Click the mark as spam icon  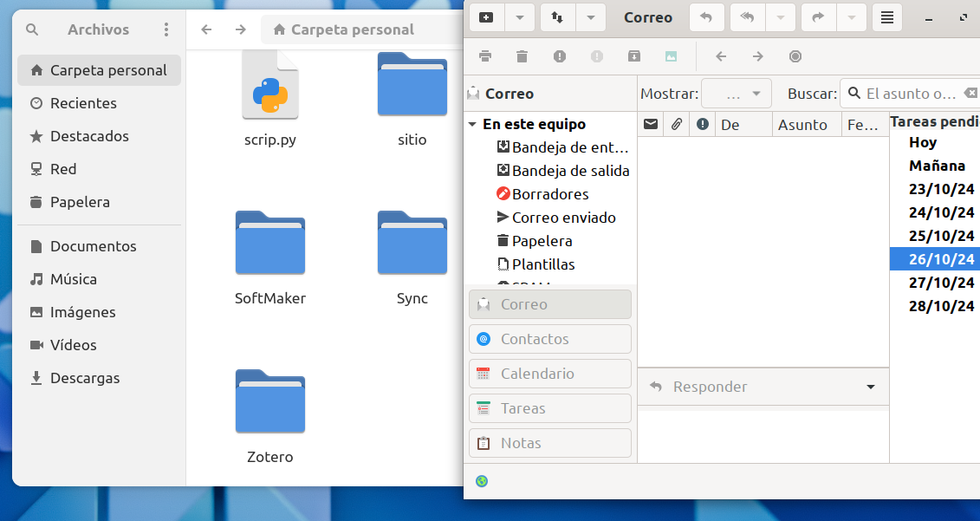[x=560, y=56]
